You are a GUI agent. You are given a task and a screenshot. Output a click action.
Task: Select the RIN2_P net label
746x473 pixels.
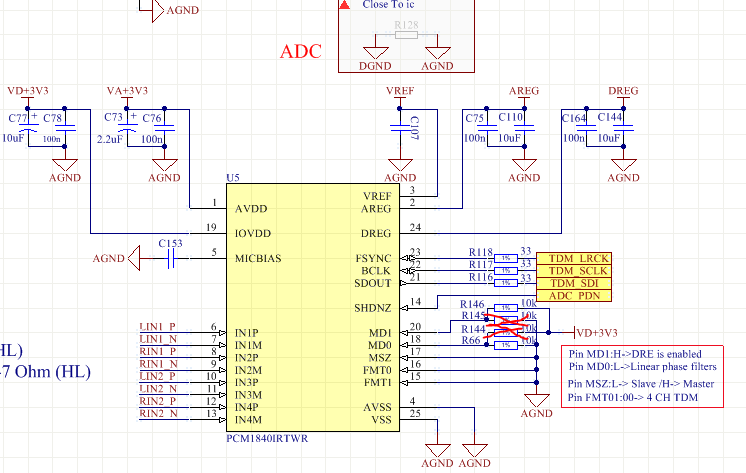[158, 401]
